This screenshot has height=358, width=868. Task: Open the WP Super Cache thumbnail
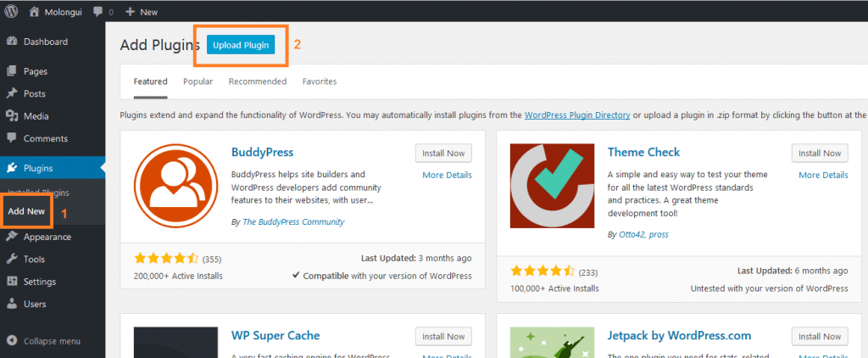(175, 343)
